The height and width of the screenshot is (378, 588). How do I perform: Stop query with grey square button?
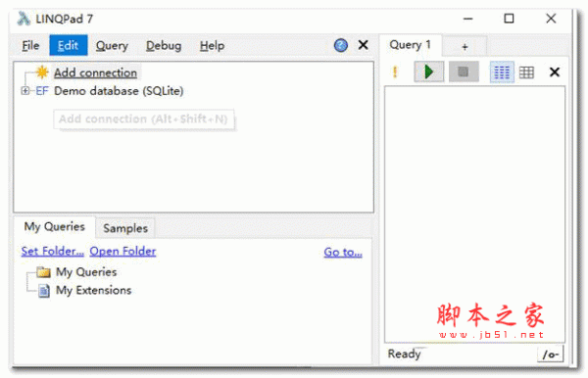[x=464, y=71]
